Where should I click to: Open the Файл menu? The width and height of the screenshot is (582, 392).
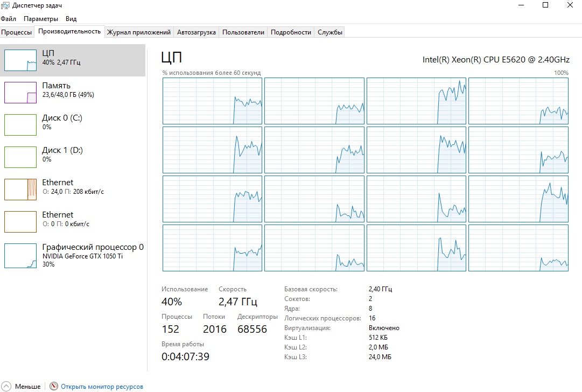9,19
